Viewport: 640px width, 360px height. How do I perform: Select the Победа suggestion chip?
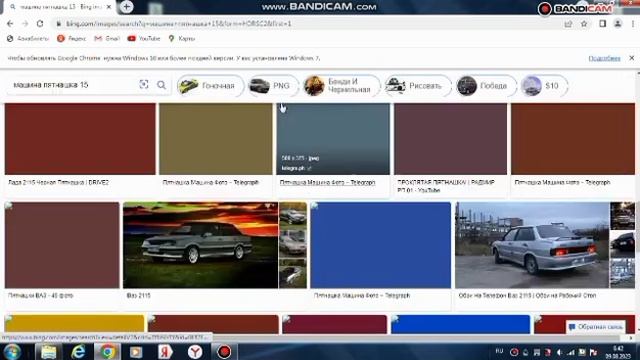click(486, 86)
